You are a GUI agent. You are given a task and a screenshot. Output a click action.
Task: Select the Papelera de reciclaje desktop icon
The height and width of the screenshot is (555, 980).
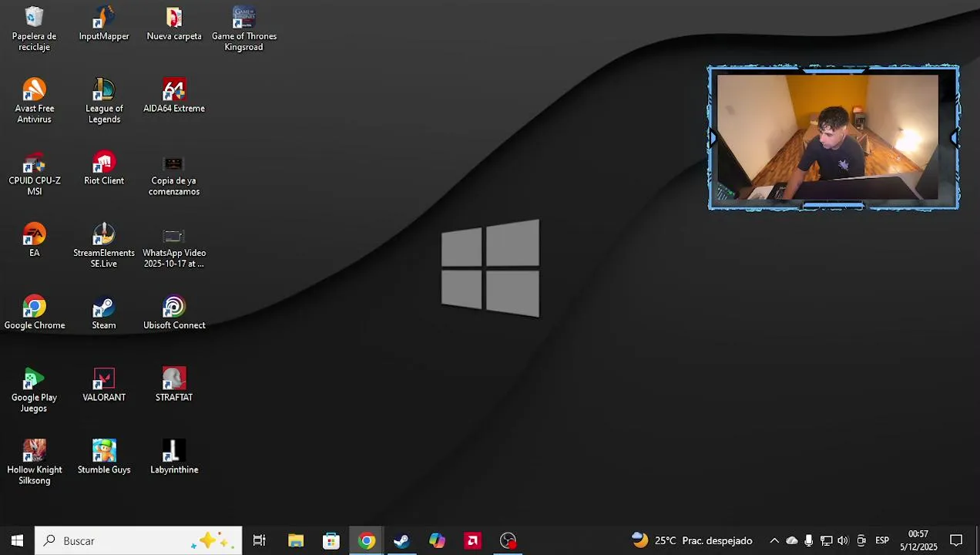pyautogui.click(x=34, y=29)
